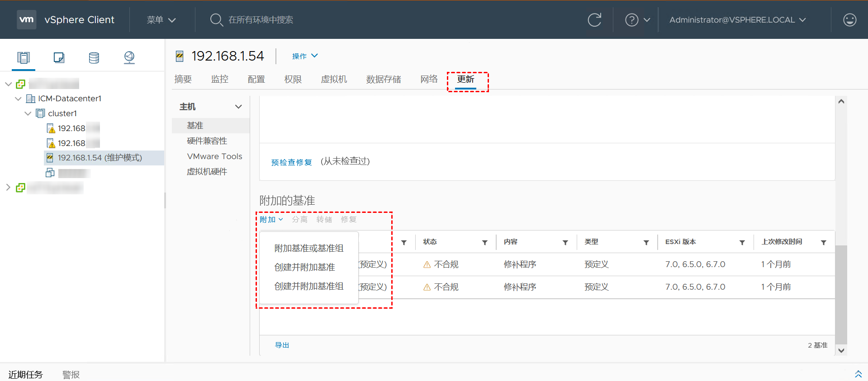
Task: Click the refresh icon in top bar
Action: click(x=594, y=20)
